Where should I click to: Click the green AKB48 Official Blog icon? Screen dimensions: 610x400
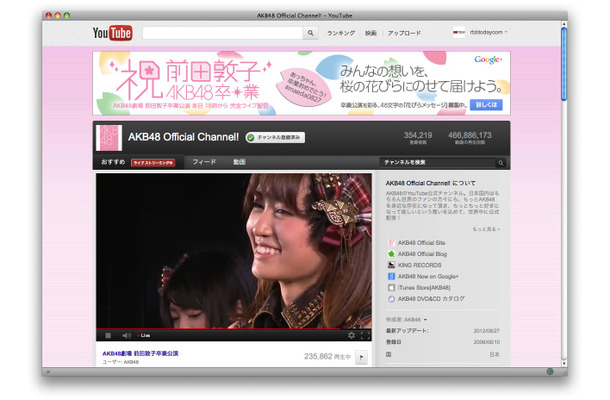coord(391,254)
